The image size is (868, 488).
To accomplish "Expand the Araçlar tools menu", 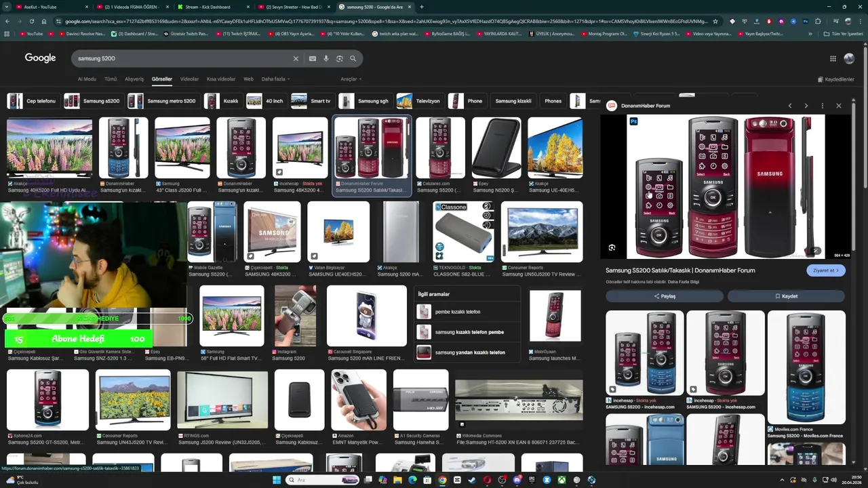I will (x=350, y=79).
